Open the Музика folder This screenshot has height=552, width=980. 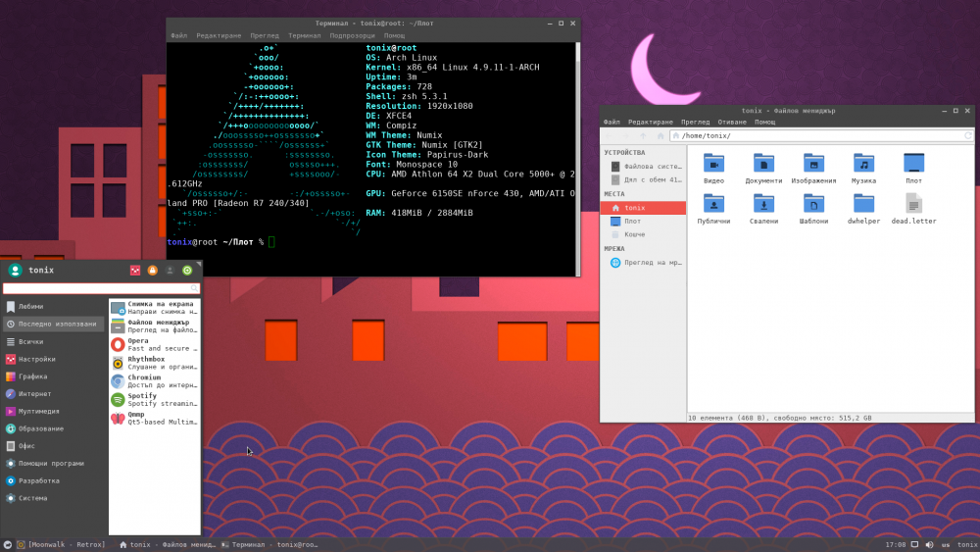click(863, 168)
